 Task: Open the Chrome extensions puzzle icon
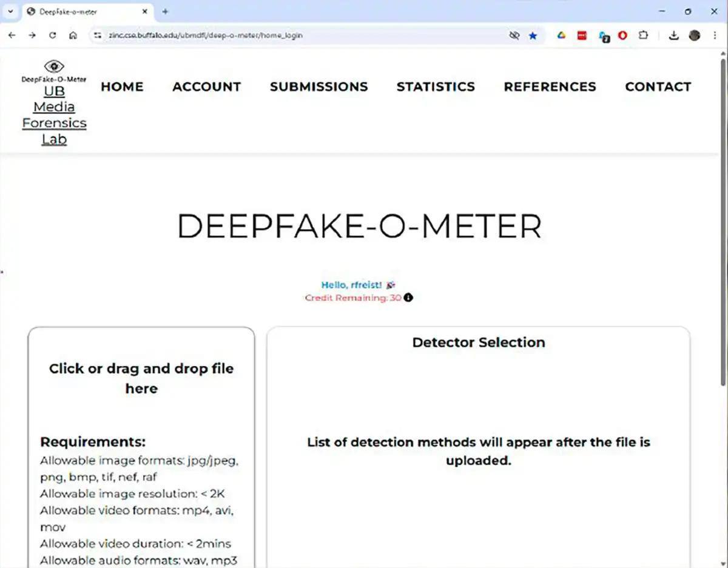coord(643,36)
